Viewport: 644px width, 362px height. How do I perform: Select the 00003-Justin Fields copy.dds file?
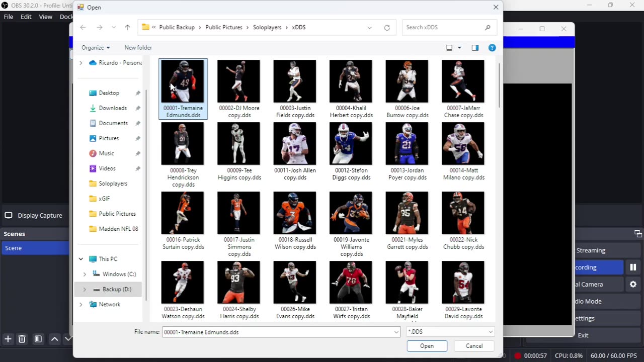click(x=295, y=89)
